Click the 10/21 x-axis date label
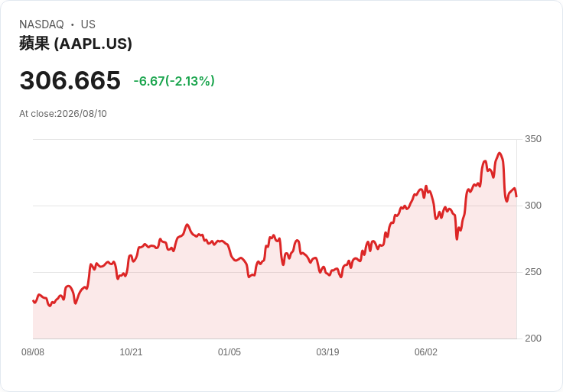The width and height of the screenshot is (563, 392). 131,352
